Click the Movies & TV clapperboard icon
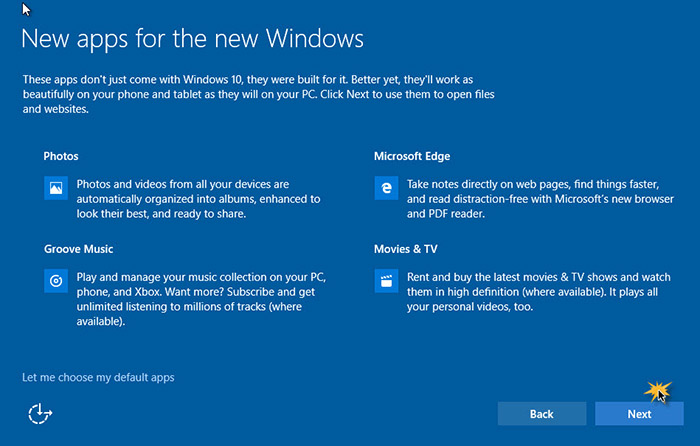The width and height of the screenshot is (700, 446). pyautogui.click(x=386, y=281)
